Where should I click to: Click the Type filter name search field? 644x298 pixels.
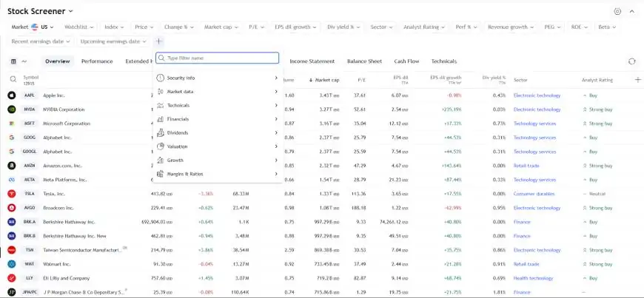[218, 58]
